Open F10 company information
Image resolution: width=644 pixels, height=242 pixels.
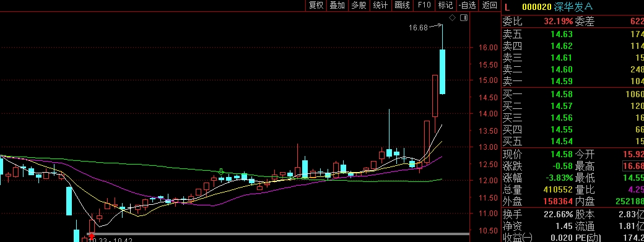(x=424, y=6)
